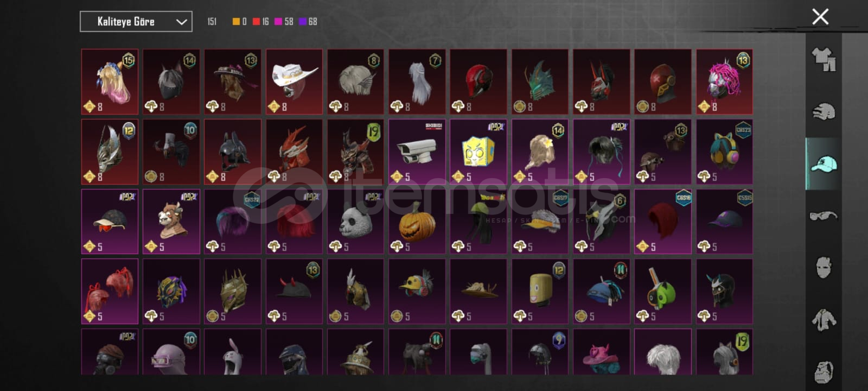Open the clothing outfit category icon

coord(824,59)
